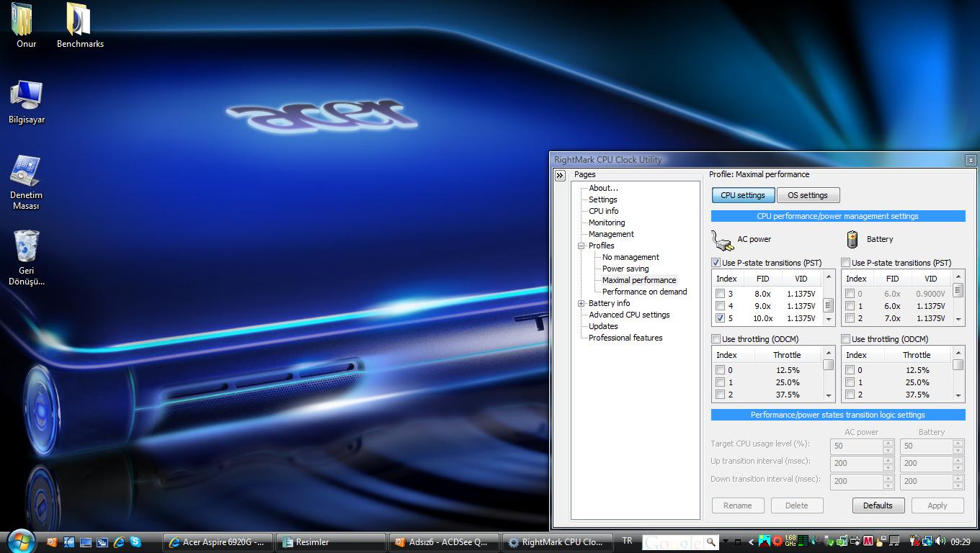Increase AC power Target CPU usage level
The width and height of the screenshot is (980, 553).
click(888, 442)
